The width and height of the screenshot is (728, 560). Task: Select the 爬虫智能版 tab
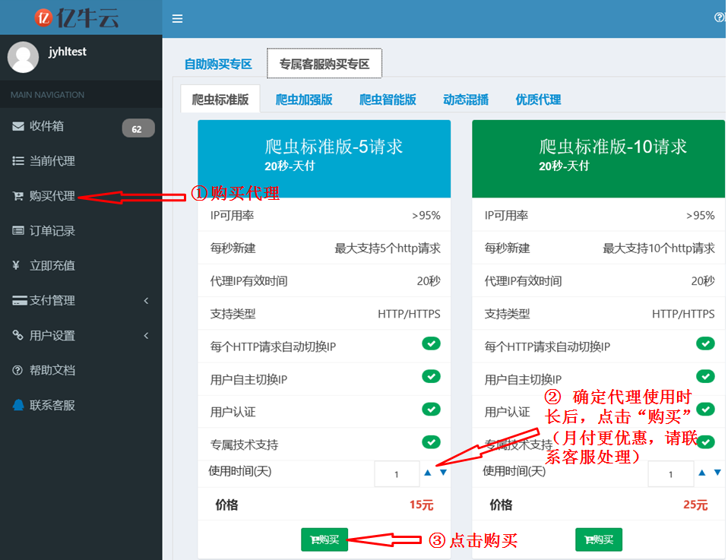[388, 100]
